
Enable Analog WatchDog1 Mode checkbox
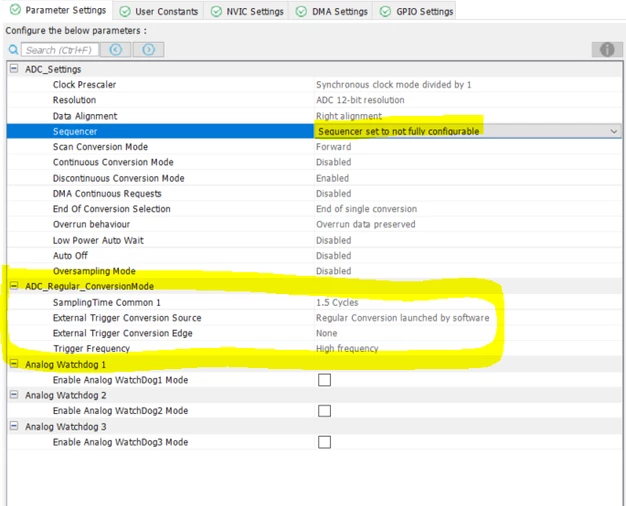(324, 380)
